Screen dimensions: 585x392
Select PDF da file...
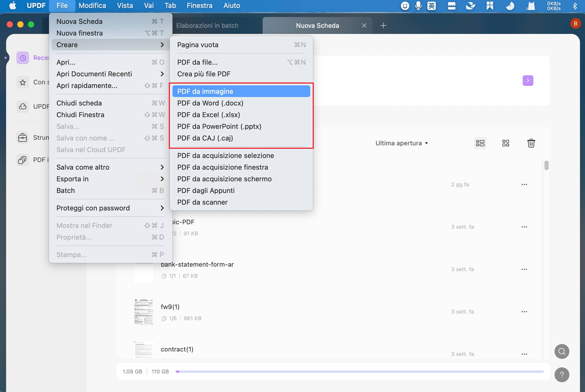tap(241, 62)
